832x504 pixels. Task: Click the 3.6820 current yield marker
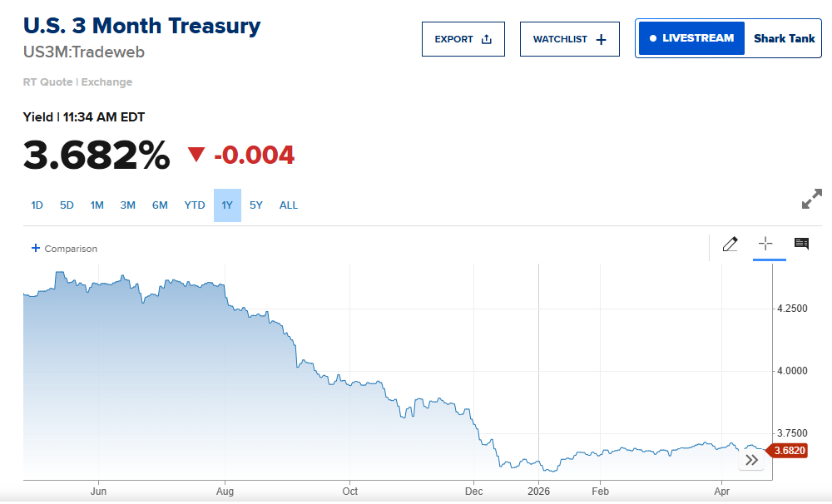click(x=789, y=451)
